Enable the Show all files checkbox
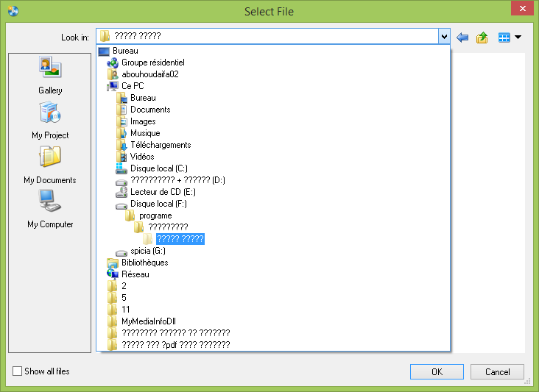 18,371
